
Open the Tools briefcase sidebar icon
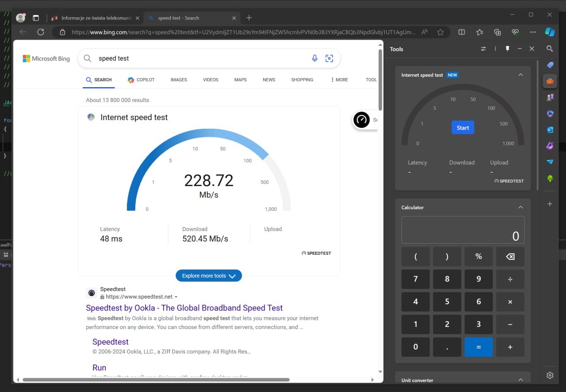point(550,81)
